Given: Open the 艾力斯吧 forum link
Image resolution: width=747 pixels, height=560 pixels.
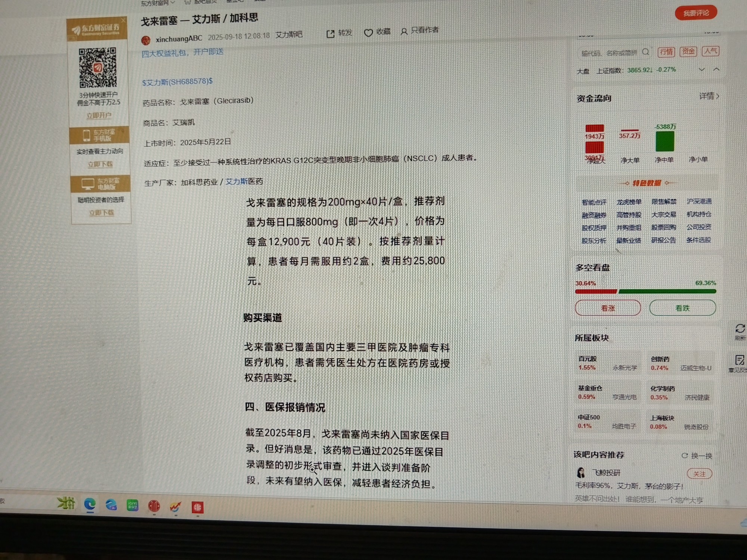Looking at the screenshot, I should (x=289, y=35).
